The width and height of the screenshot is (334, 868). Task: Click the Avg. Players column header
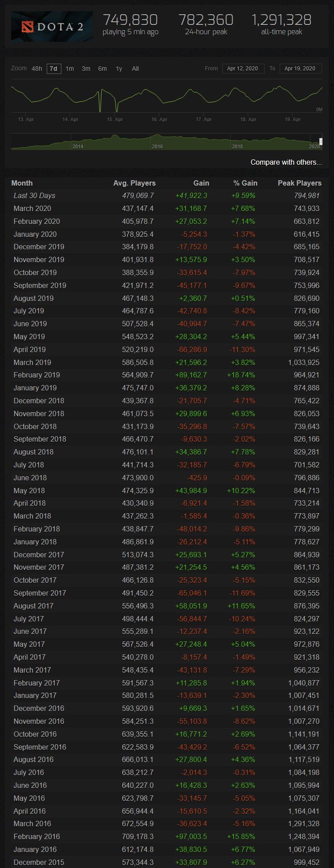pyautogui.click(x=134, y=183)
